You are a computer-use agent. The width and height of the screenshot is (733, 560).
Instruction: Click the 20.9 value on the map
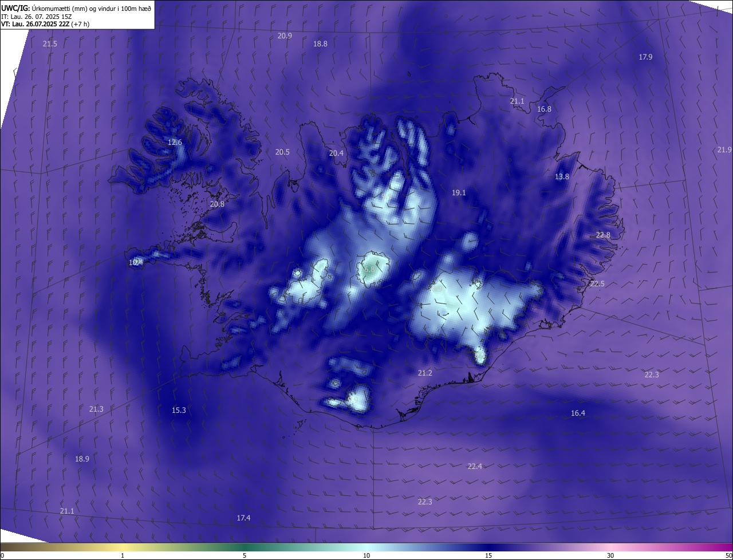(285, 36)
